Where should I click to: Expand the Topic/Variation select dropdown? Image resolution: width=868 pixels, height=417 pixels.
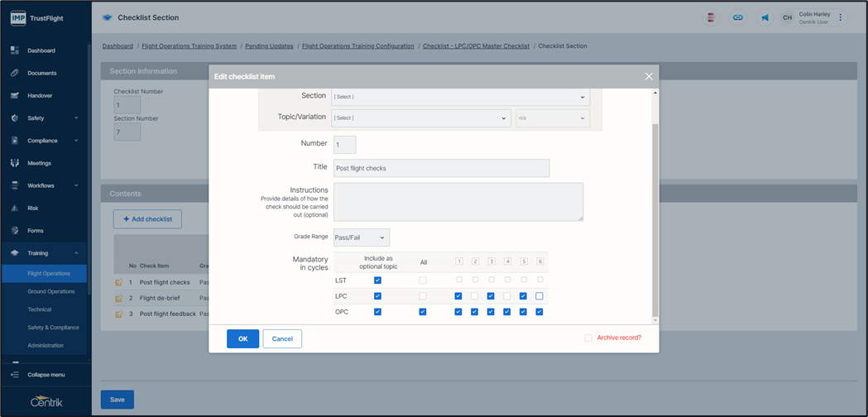421,118
